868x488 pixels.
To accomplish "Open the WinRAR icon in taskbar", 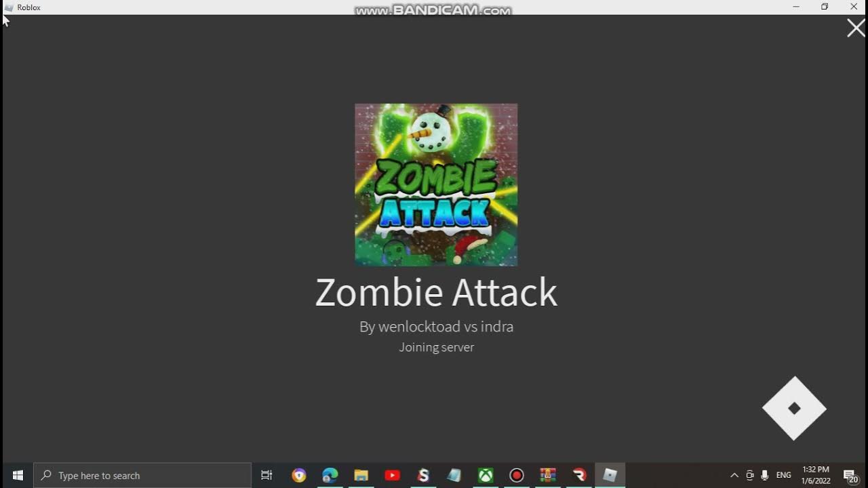I will 548,475.
